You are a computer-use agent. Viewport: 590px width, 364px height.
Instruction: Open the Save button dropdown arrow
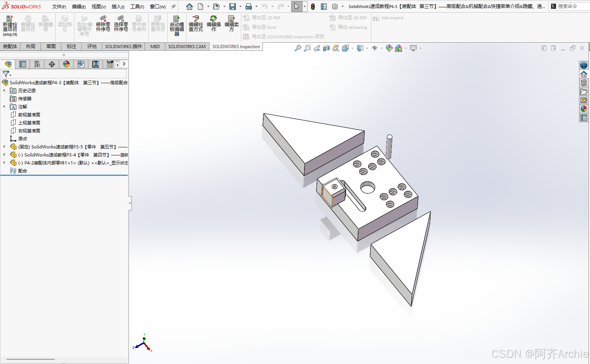click(x=240, y=7)
